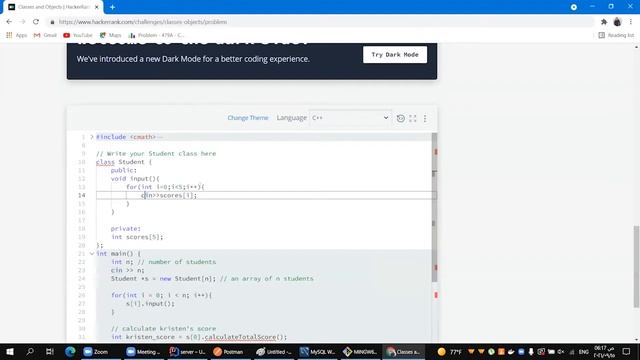Open the Problem 479A bookmark
This screenshot has width=640, height=360.
[156, 35]
